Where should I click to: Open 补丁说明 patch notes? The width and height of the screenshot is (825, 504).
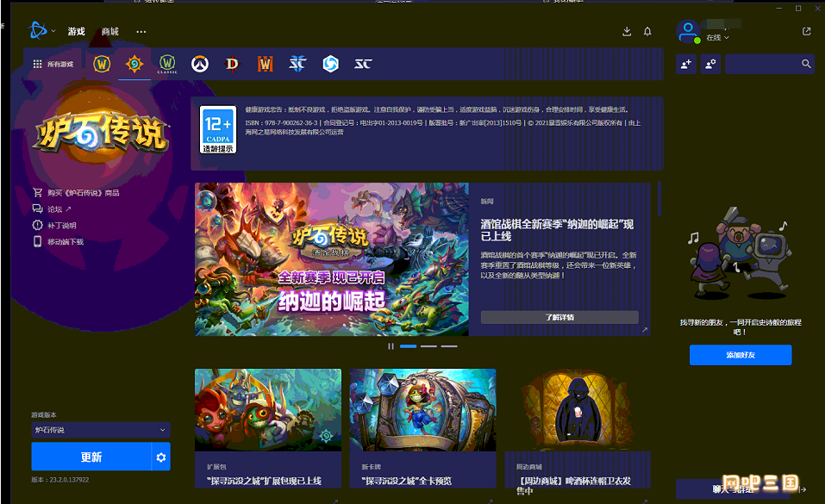click(x=61, y=226)
